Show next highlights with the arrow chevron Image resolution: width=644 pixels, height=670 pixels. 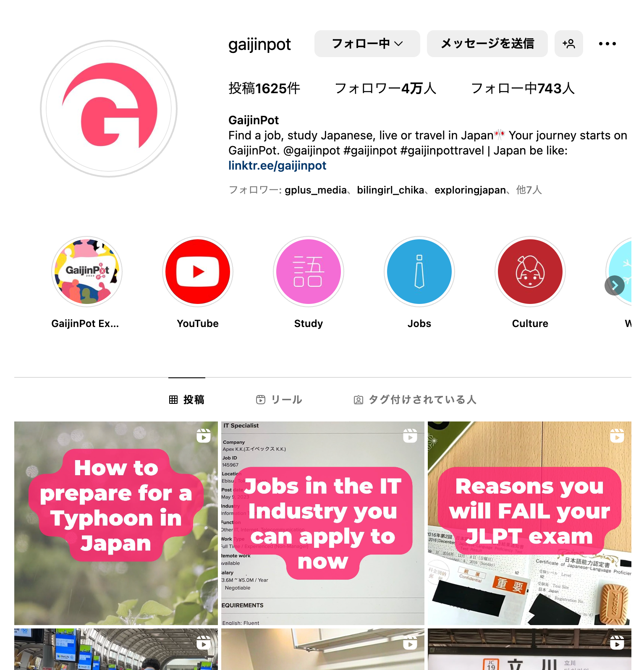[615, 285]
